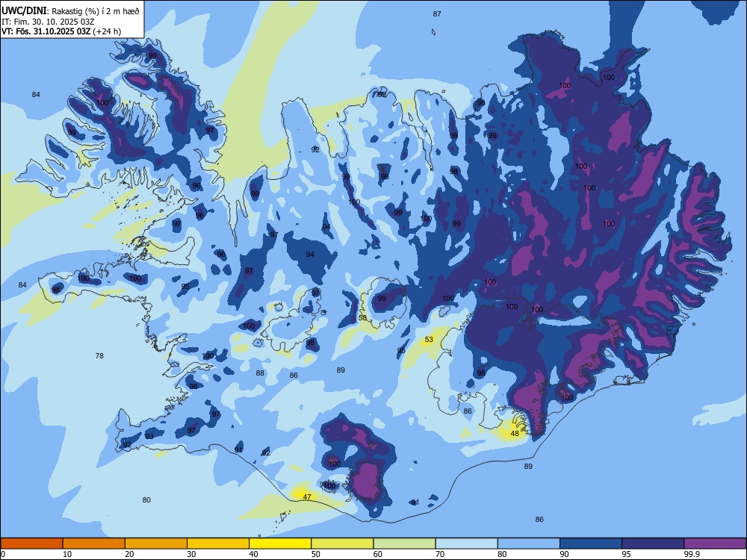Select the 95–99.9 navy legend swatch
The width and height of the screenshot is (747, 560).
click(x=653, y=544)
